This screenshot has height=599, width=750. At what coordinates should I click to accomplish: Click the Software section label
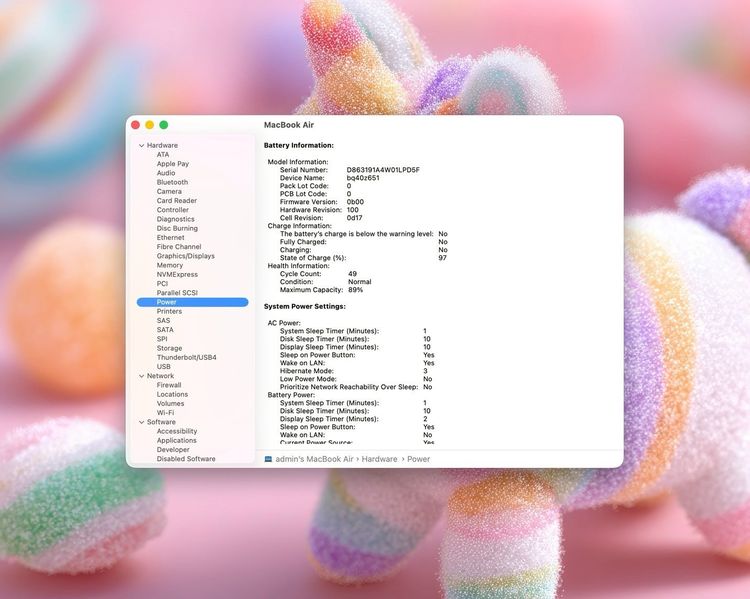click(161, 422)
